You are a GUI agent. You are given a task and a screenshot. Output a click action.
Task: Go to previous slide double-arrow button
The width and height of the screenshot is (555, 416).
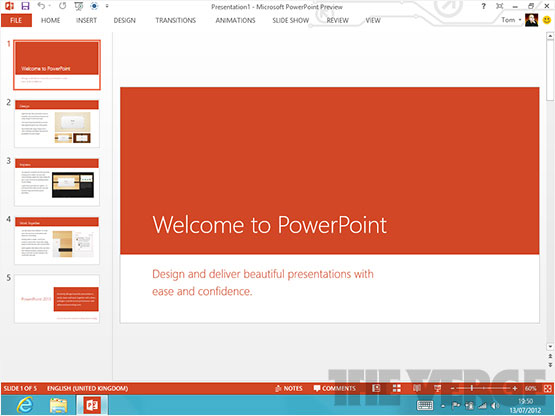coord(550,356)
